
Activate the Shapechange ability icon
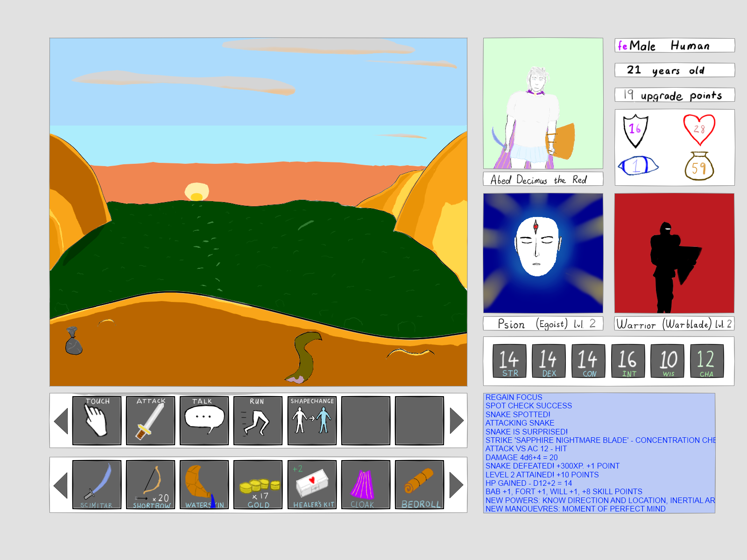[x=312, y=420]
